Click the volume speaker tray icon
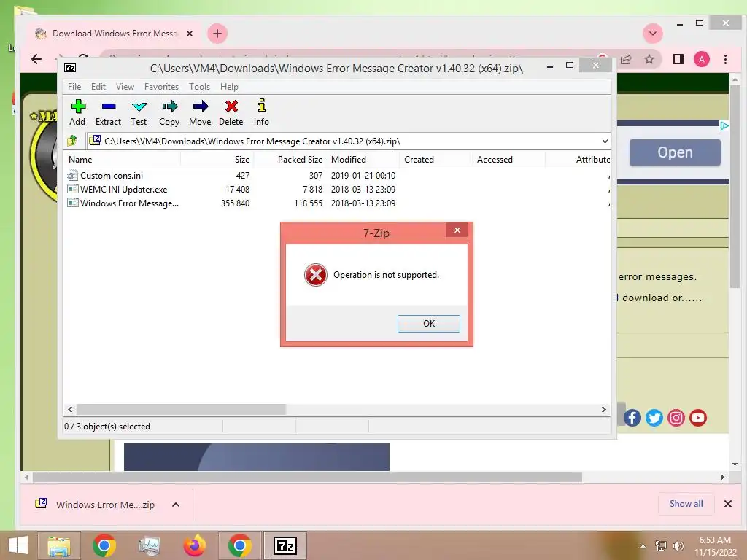 click(678, 545)
